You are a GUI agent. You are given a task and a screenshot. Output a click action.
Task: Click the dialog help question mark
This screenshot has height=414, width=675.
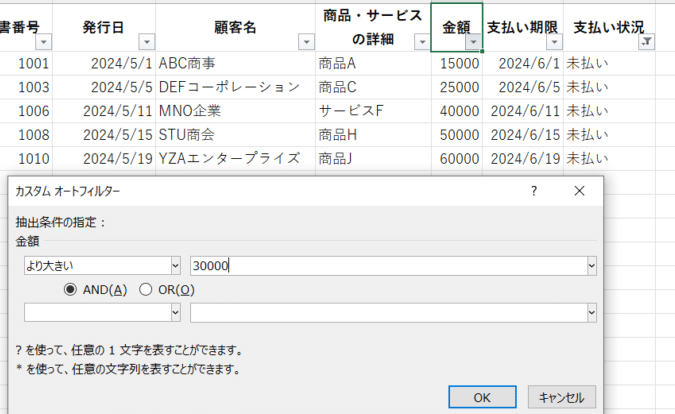[534, 191]
